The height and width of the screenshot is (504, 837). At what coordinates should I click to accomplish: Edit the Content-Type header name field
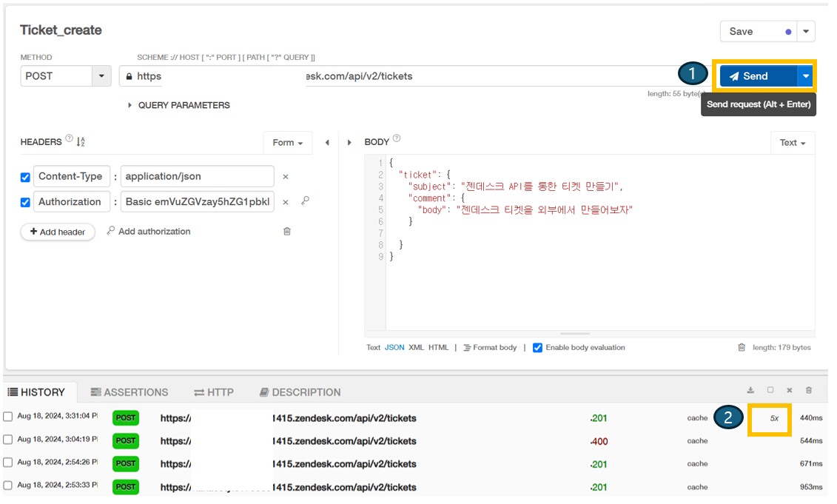pos(72,176)
